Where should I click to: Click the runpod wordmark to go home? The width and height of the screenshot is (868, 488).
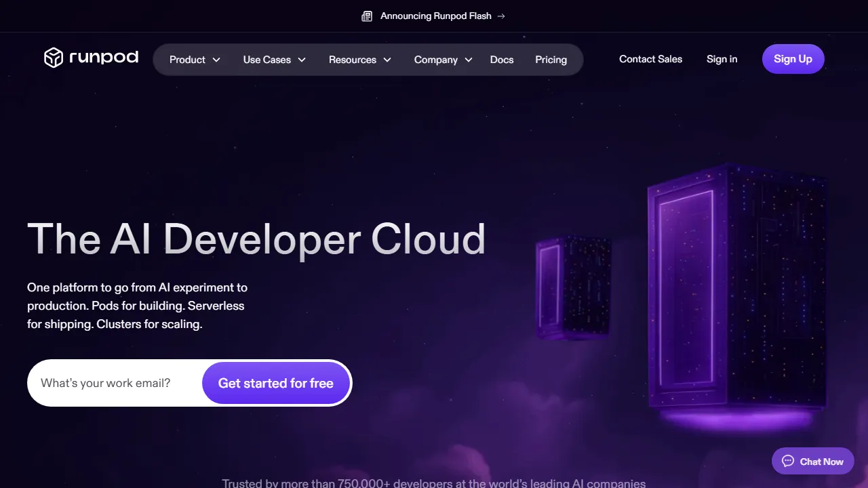click(104, 58)
